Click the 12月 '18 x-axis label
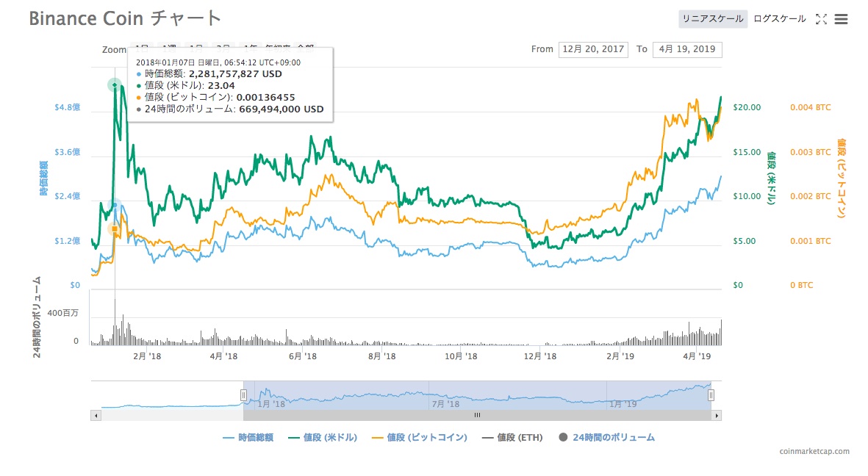The image size is (868, 476). click(540, 356)
